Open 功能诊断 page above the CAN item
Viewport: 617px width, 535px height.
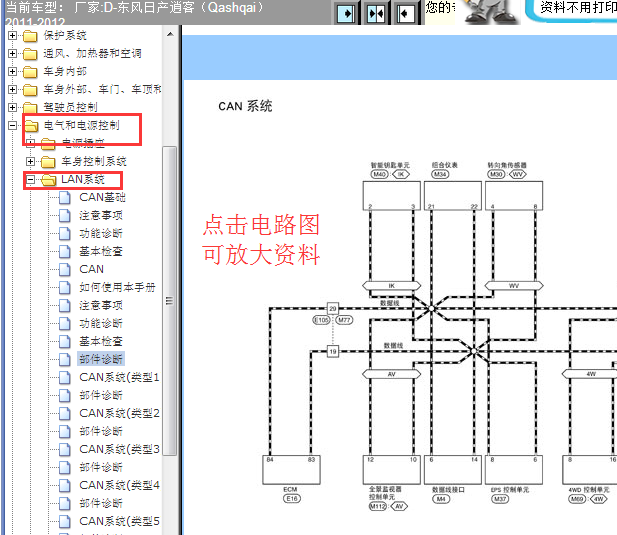coord(101,233)
